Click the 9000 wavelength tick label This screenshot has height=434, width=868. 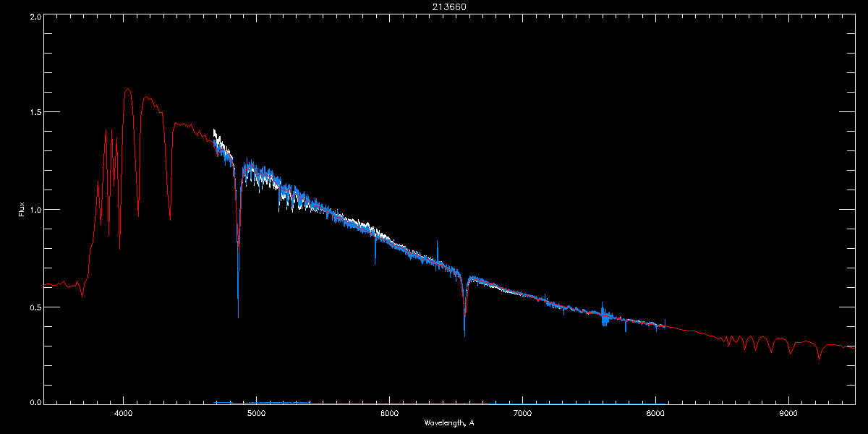pos(788,414)
